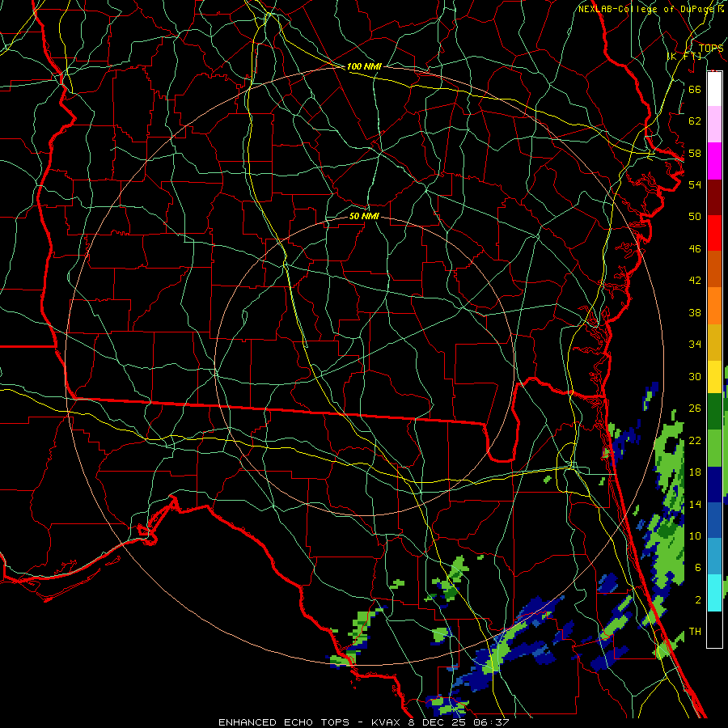Click the "54" legend value
Screen dimensions: 728x728
pos(695,184)
